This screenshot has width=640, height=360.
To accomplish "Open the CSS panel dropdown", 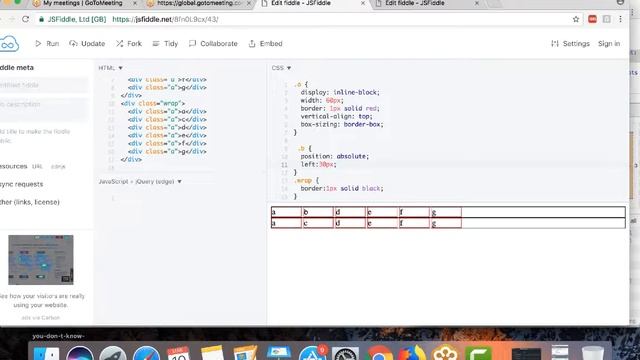I will [282, 68].
